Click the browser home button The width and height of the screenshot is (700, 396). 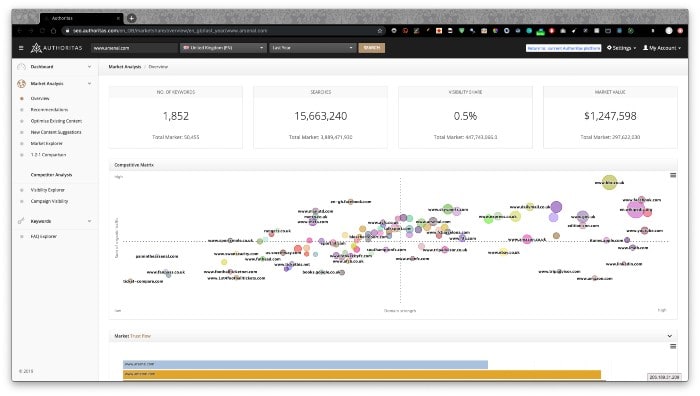click(x=53, y=31)
